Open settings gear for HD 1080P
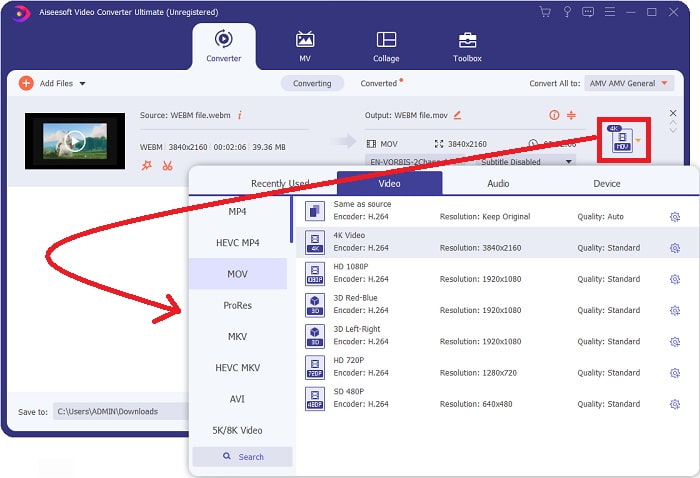This screenshot has height=478, width=700. click(x=675, y=279)
